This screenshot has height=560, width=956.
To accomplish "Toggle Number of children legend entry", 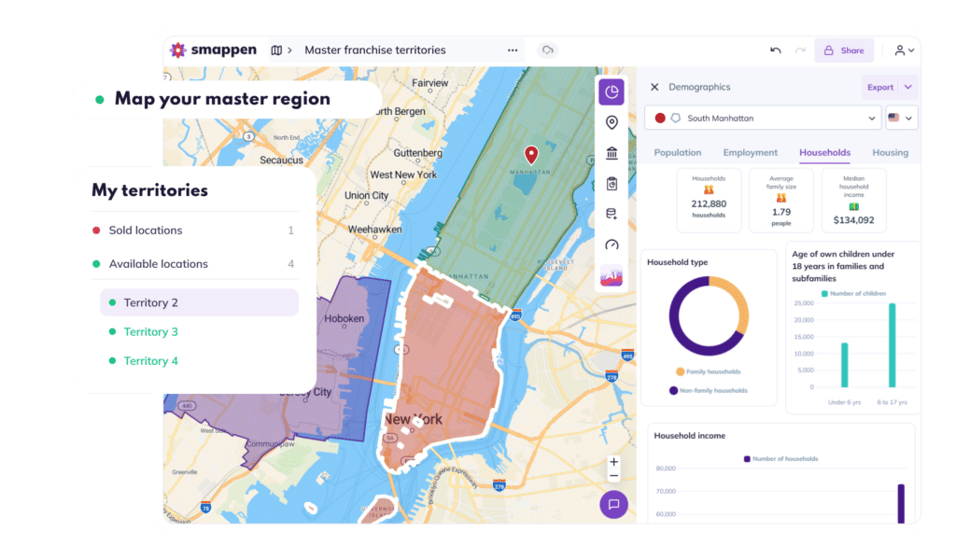I will coord(853,294).
